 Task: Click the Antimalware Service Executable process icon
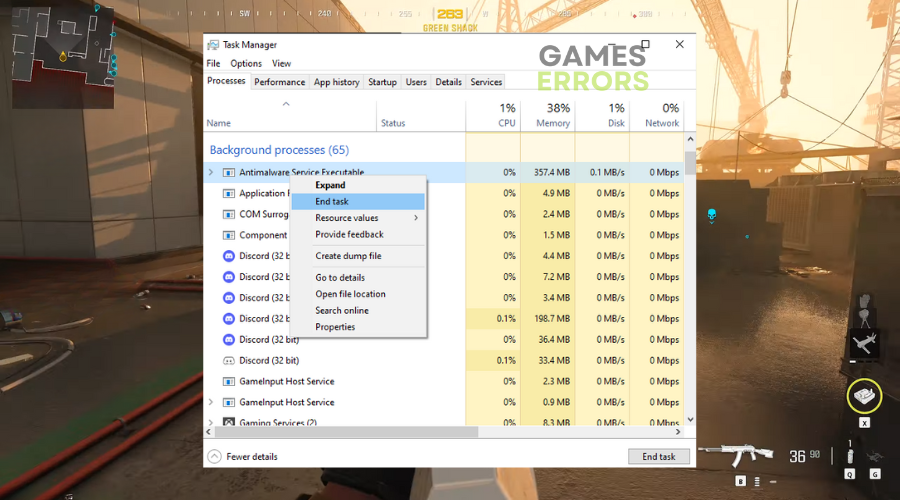pyautogui.click(x=228, y=172)
